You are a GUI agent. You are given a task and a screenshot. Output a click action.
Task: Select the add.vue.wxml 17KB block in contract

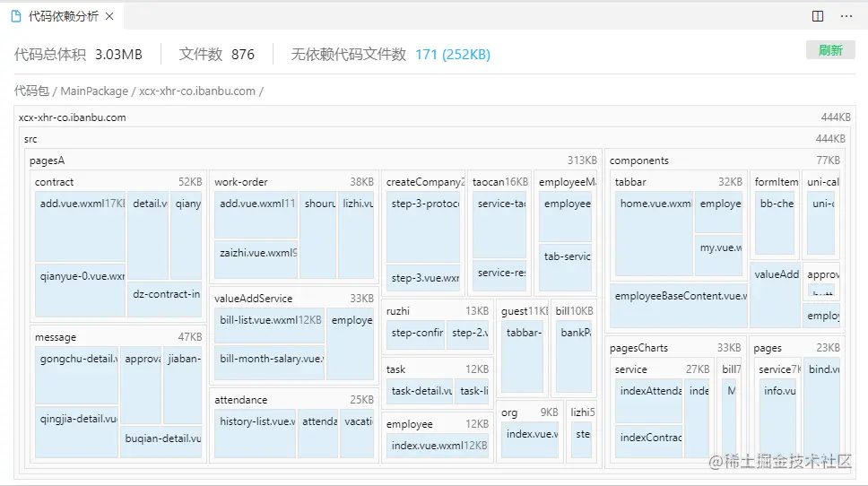click(x=81, y=226)
